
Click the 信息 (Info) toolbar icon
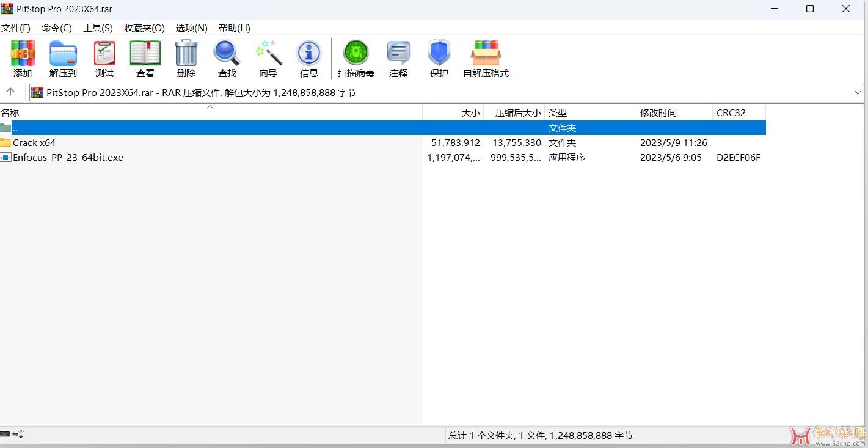pyautogui.click(x=309, y=54)
